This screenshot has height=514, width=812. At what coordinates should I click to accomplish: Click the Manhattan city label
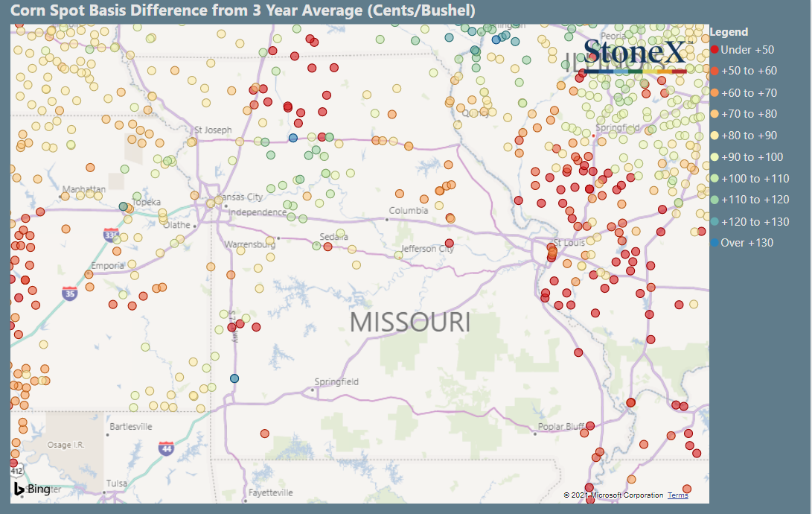tap(84, 189)
